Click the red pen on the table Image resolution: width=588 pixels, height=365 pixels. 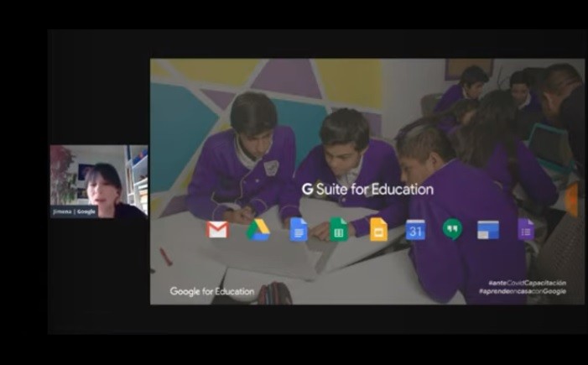[165, 256]
